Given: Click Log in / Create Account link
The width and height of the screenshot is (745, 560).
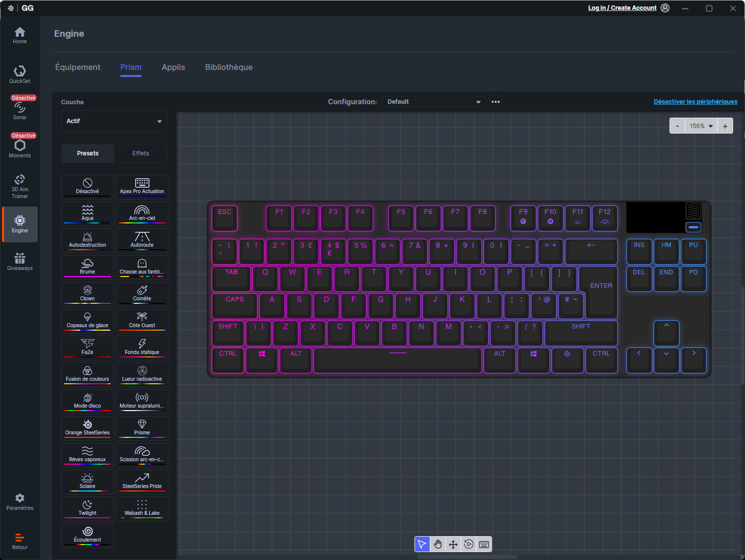Looking at the screenshot, I should pyautogui.click(x=622, y=8).
